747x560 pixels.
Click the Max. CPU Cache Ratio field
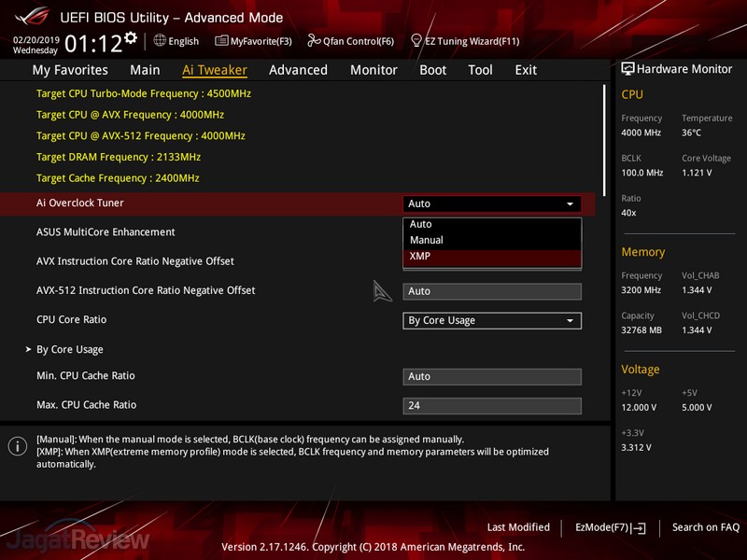pyautogui.click(x=491, y=405)
